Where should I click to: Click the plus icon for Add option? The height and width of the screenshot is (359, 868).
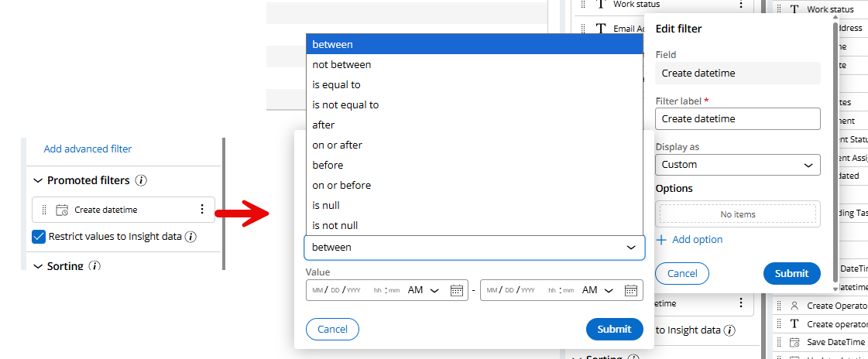[661, 240]
